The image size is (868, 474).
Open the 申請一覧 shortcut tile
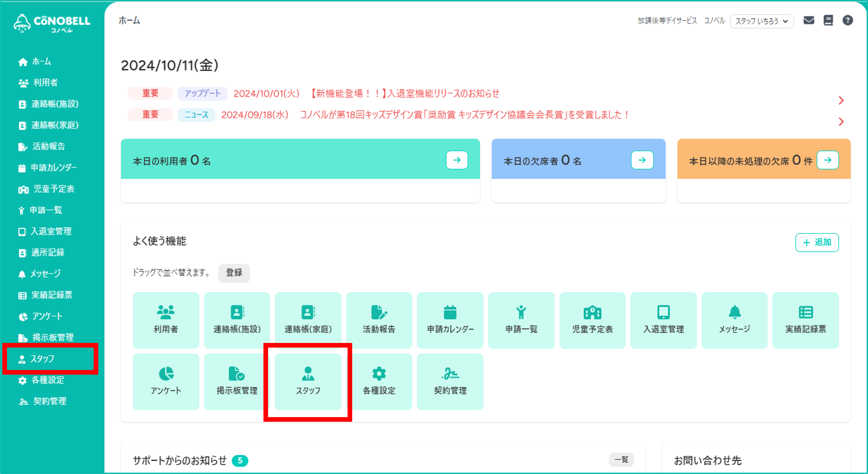(x=521, y=320)
